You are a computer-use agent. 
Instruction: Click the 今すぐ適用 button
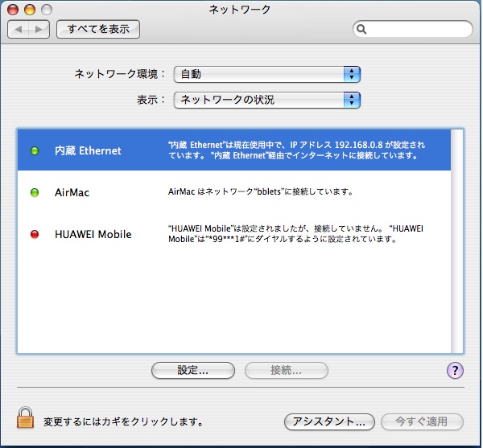(x=422, y=421)
